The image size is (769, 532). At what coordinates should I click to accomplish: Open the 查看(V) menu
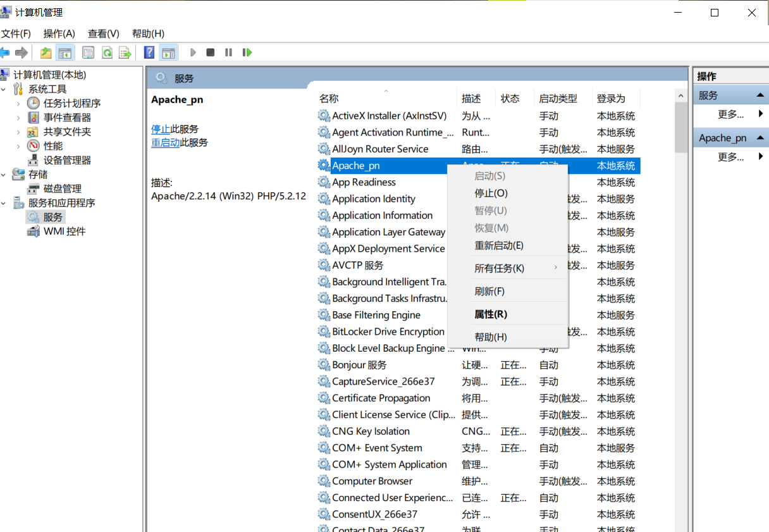pyautogui.click(x=104, y=34)
